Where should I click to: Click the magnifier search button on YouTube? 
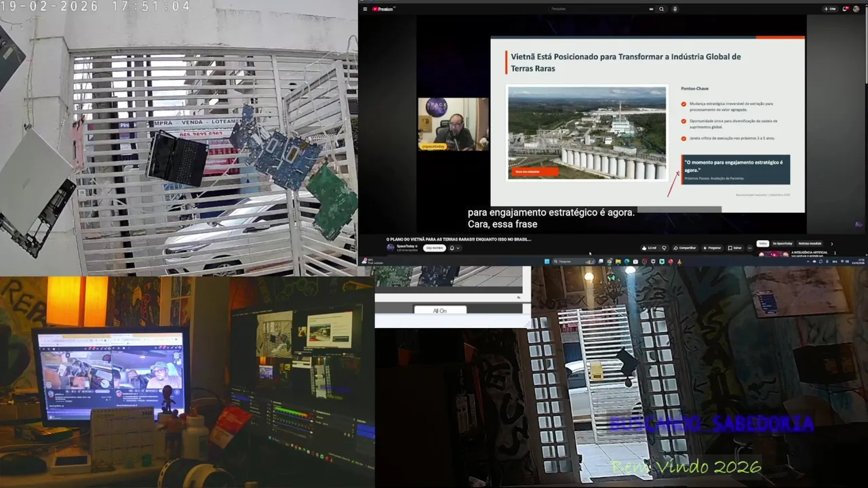click(661, 9)
